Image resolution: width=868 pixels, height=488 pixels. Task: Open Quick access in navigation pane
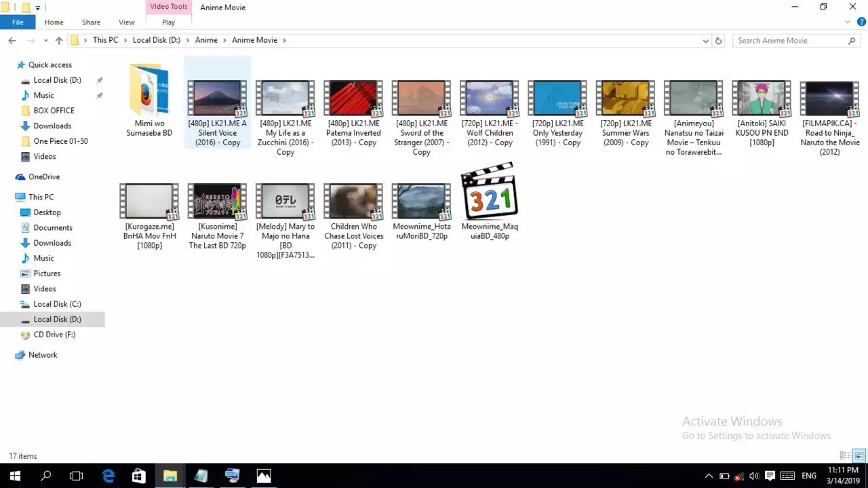pyautogui.click(x=50, y=64)
